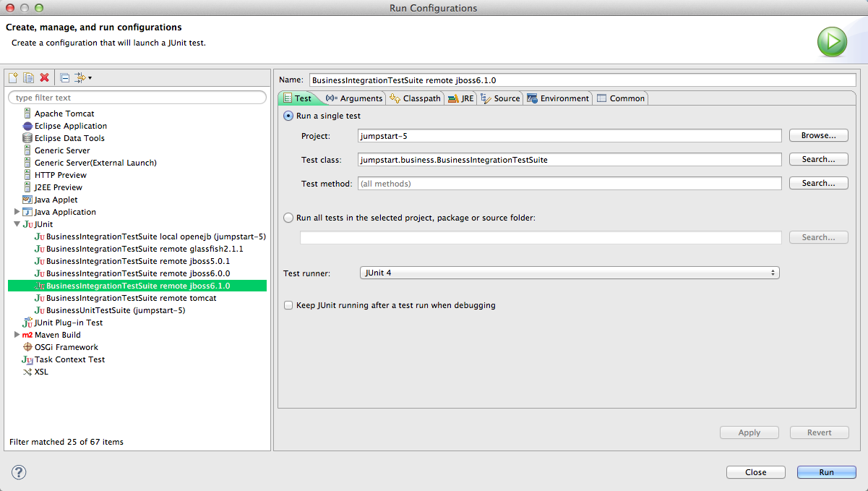Click the Run button

click(x=827, y=472)
